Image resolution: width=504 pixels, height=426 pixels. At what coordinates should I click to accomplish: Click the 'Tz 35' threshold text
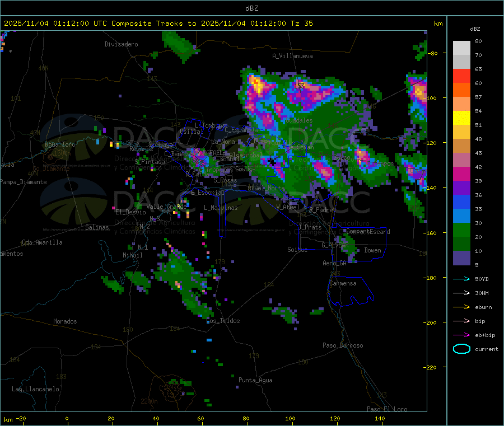pyautogui.click(x=301, y=24)
